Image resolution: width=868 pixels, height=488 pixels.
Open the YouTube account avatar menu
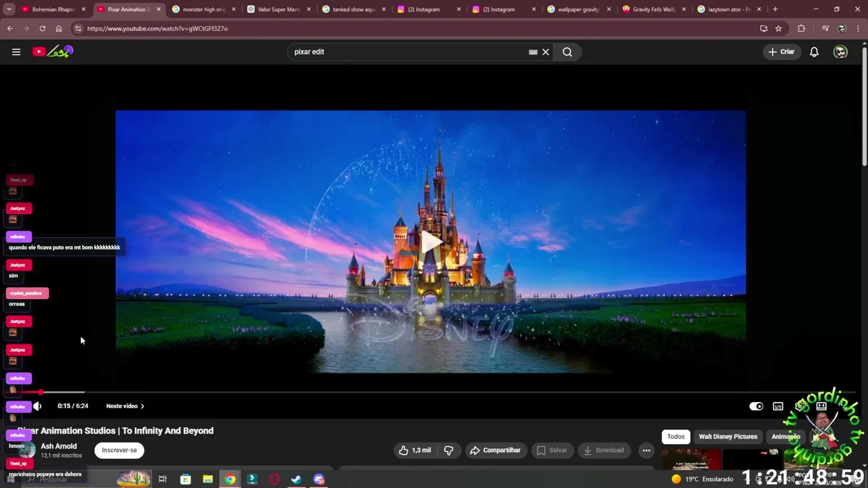(840, 52)
